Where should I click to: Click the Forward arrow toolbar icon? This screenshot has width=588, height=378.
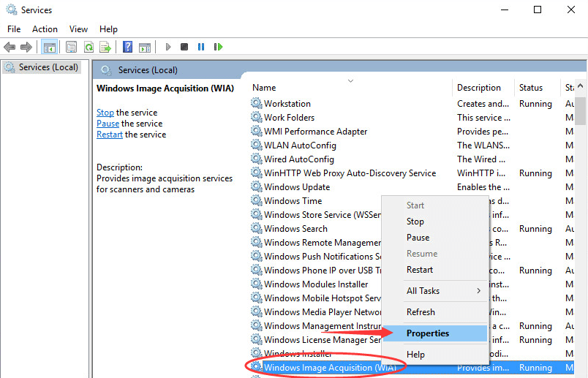click(x=26, y=47)
